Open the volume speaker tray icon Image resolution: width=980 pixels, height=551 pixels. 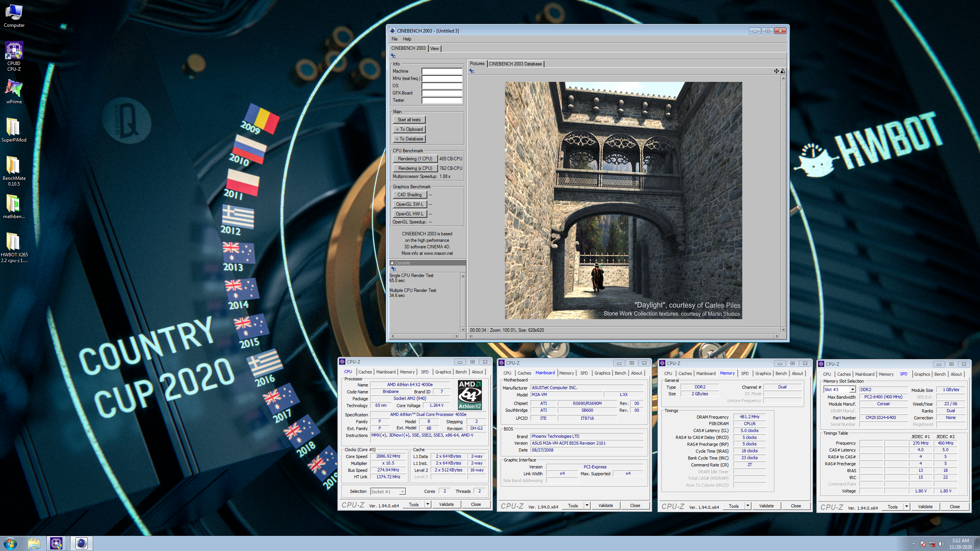tap(942, 544)
